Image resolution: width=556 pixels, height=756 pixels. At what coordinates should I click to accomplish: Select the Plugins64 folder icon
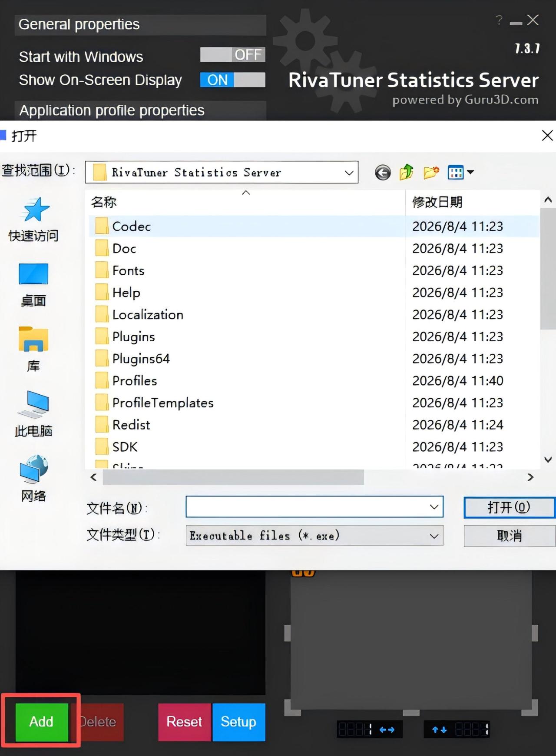(102, 359)
